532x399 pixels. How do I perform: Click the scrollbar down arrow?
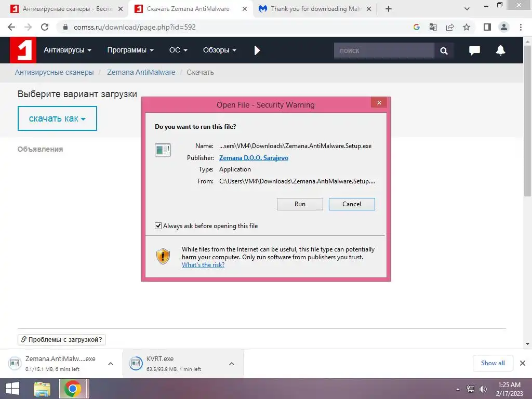[527, 344]
